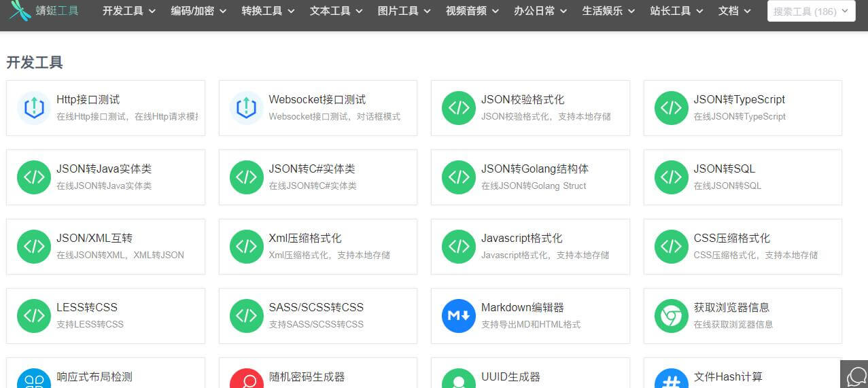
Task: Click the Websocket接口测试 shield icon
Action: (x=246, y=108)
